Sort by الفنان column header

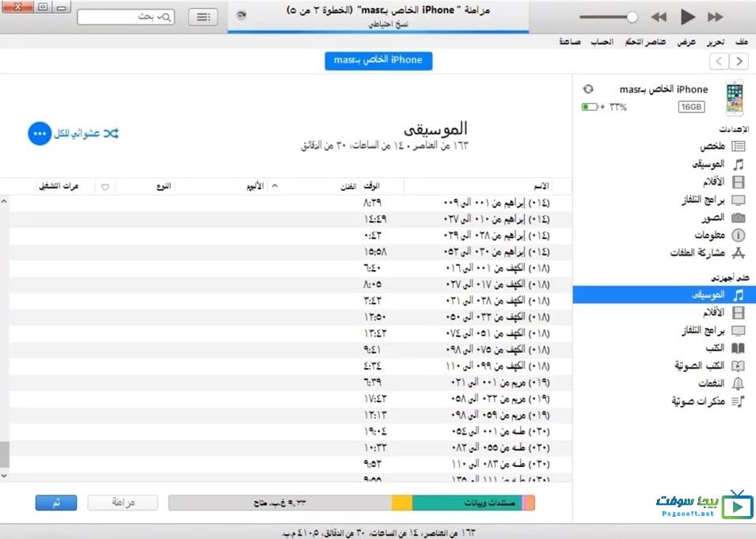[348, 186]
